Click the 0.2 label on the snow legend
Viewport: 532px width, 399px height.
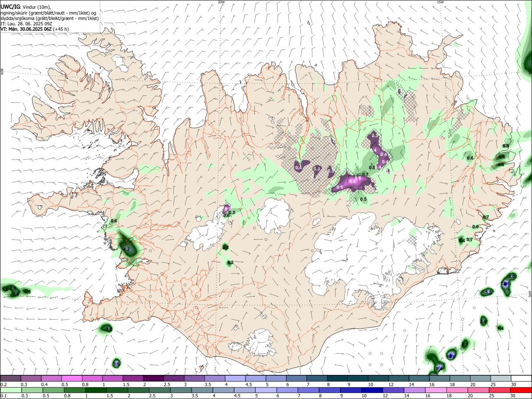(x=3, y=384)
